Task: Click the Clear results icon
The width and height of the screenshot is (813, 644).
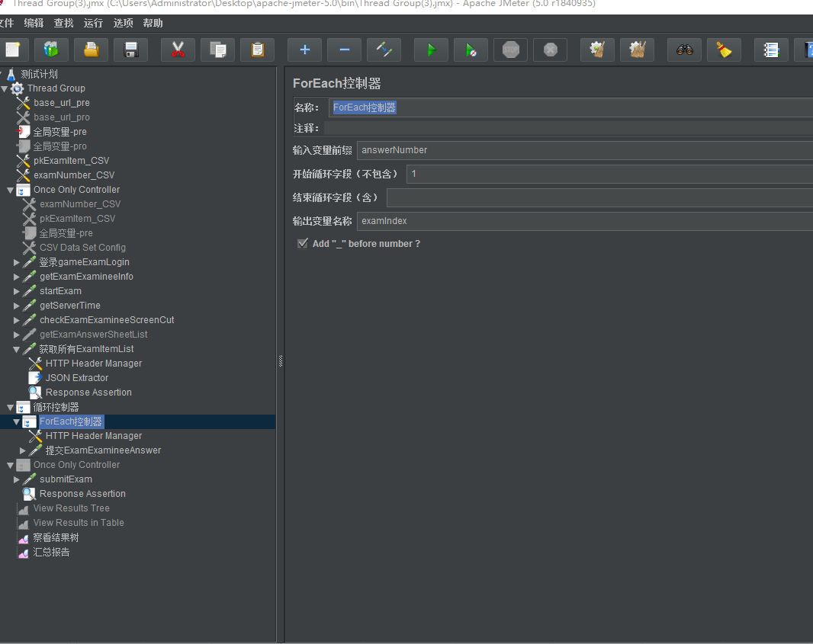Action: pos(597,50)
